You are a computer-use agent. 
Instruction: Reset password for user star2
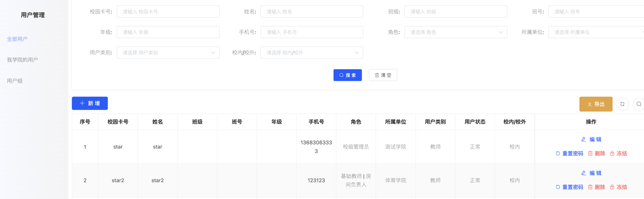click(x=569, y=187)
